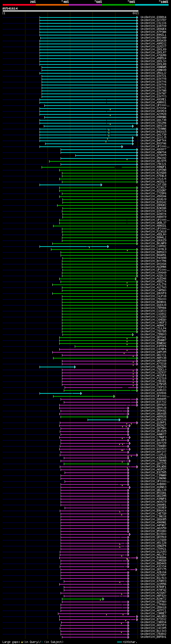Open hit UniRef100_Q41738
Viewport: 171px width, 644px height.
click(153, 120)
